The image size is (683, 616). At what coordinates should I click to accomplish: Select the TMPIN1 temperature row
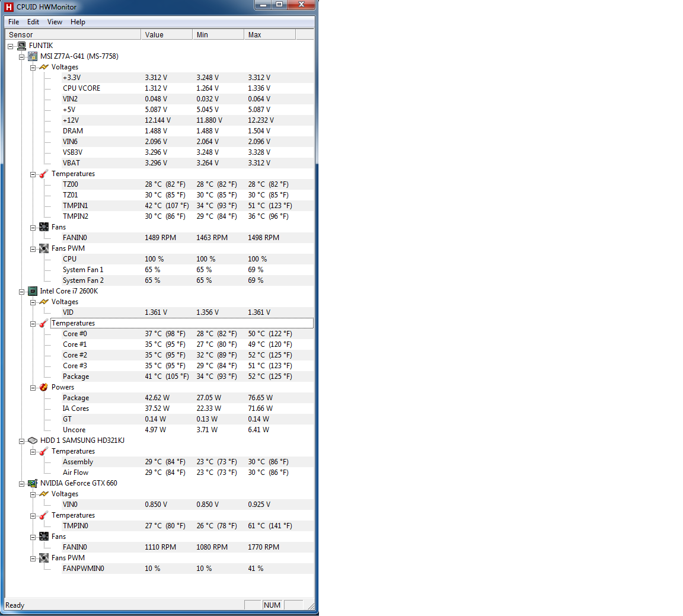click(187, 206)
